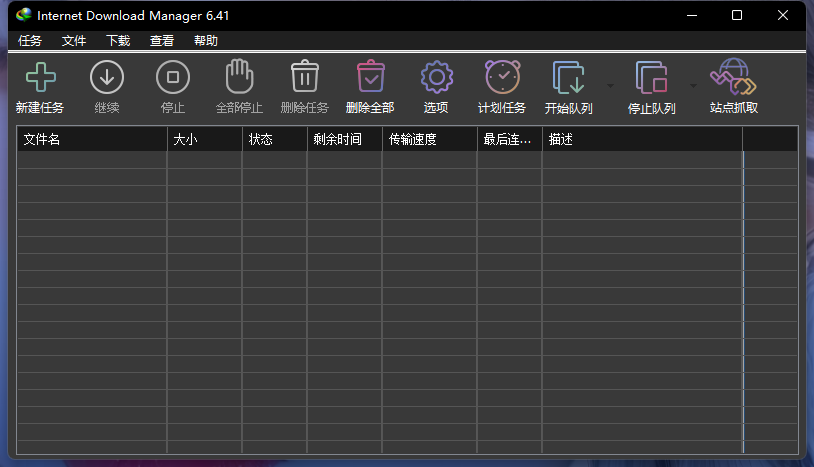
Task: Expand the 开始队列 dropdown arrow
Action: click(x=610, y=86)
